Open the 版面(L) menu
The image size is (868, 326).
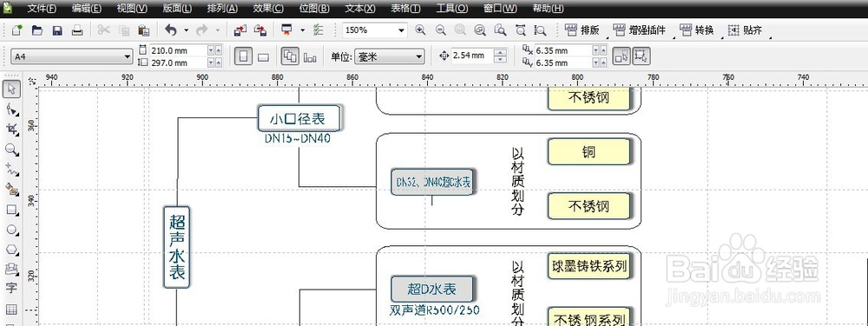coord(176,9)
